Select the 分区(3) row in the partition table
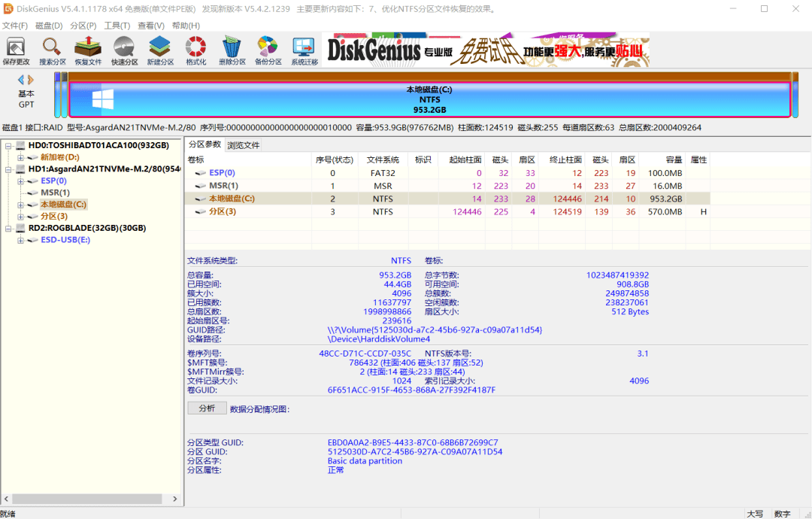Screen dimensions: 812x519 pos(447,212)
